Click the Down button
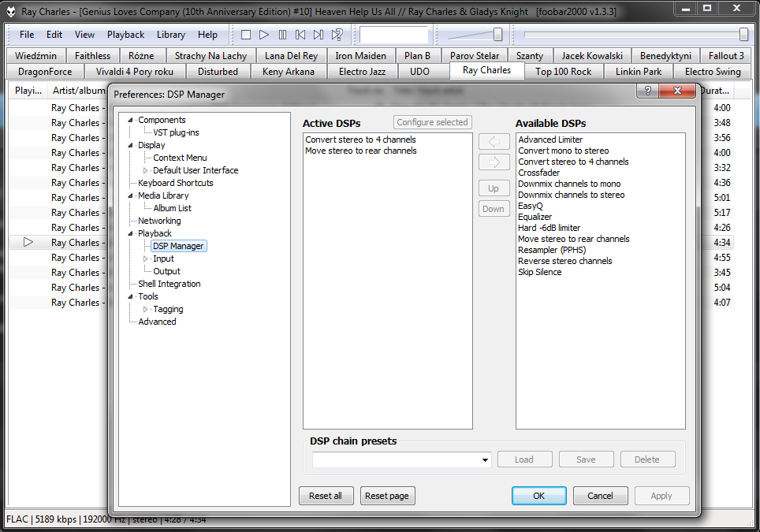The height and width of the screenshot is (532, 760). pos(494,209)
